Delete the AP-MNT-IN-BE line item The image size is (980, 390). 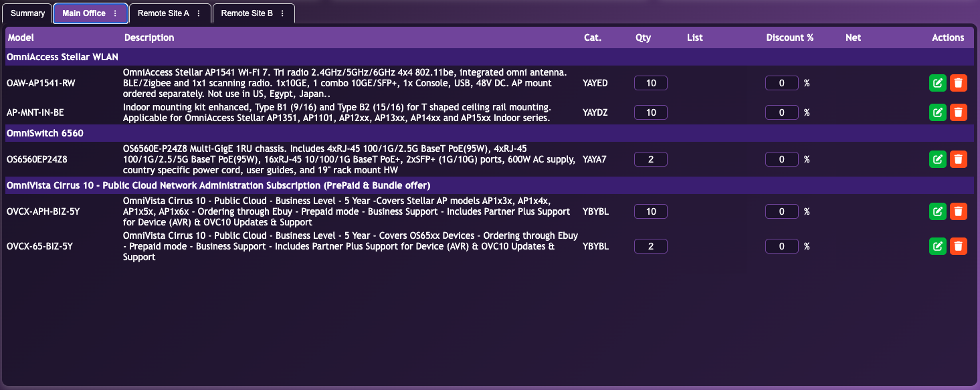(959, 112)
